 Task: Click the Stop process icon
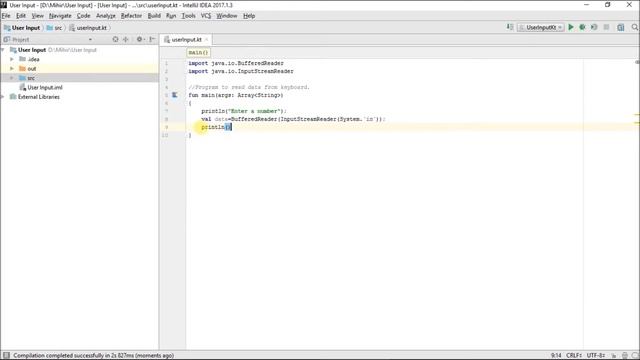coord(607,27)
